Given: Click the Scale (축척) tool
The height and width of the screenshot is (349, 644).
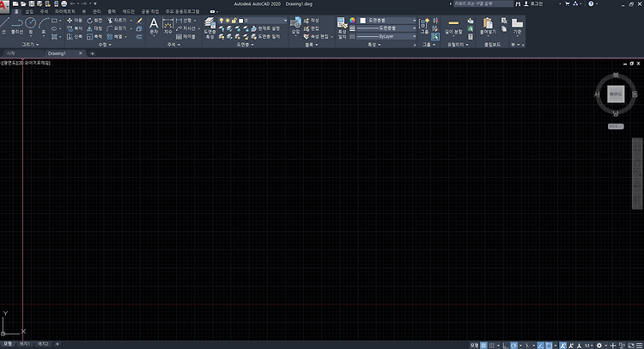Looking at the screenshot, I should coord(94,37).
